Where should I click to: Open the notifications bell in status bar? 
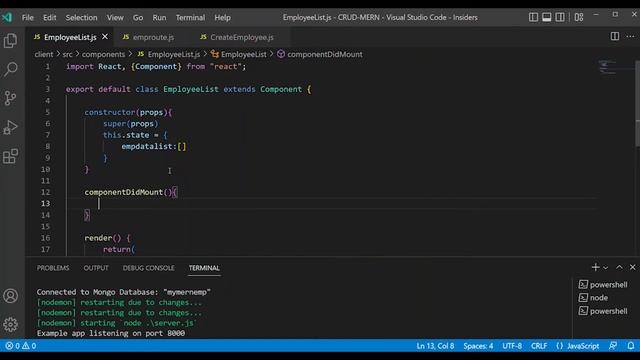[631, 346]
